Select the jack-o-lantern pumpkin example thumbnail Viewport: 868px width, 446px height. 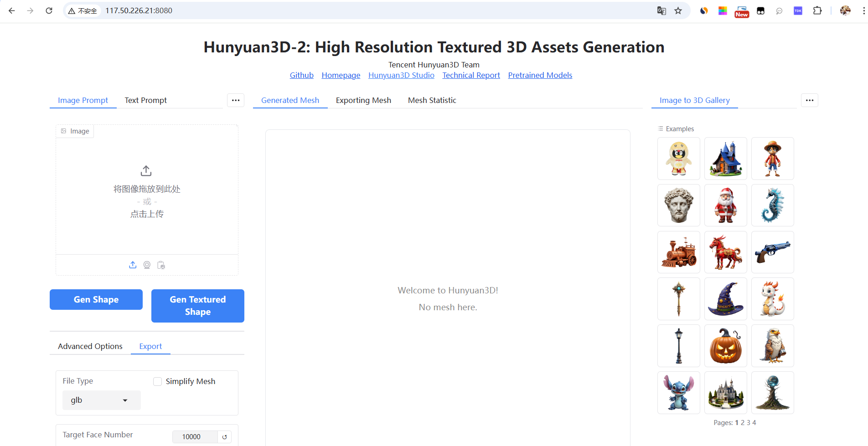(x=726, y=346)
